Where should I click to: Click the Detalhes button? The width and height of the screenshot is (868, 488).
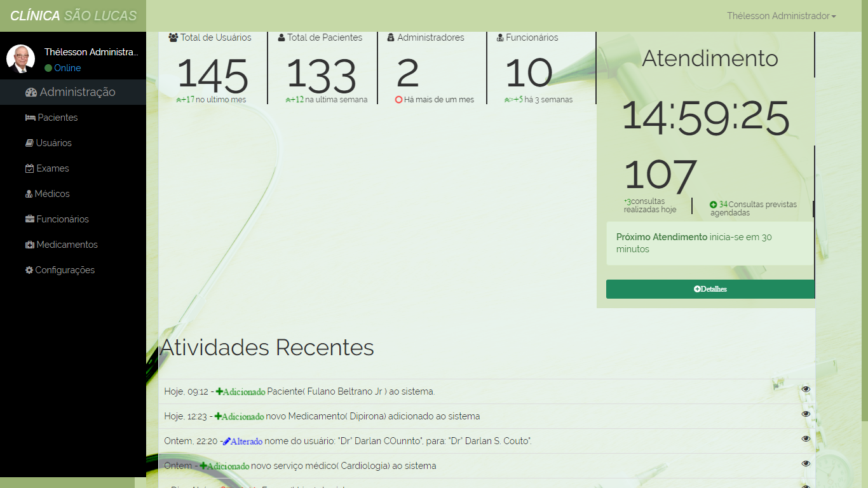[x=710, y=289]
